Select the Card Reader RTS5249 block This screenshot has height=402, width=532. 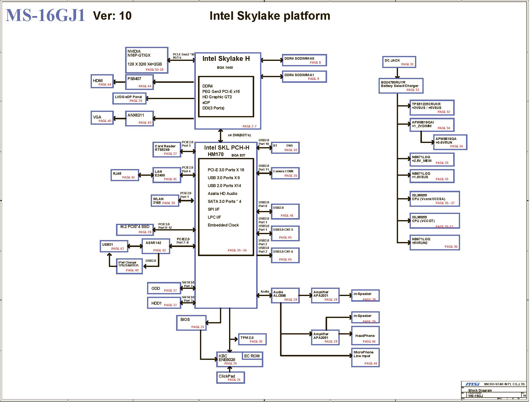click(x=167, y=150)
